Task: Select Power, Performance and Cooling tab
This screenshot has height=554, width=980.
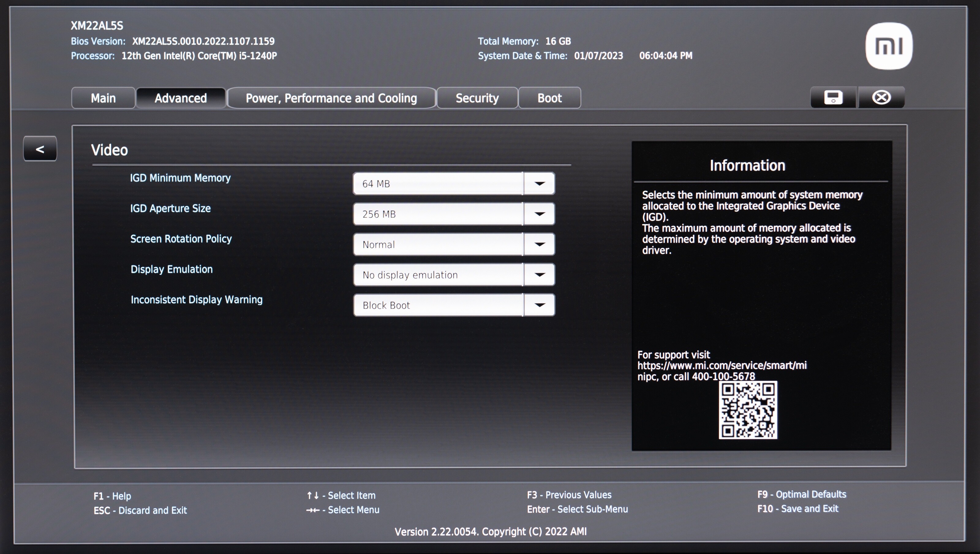Action: point(331,98)
